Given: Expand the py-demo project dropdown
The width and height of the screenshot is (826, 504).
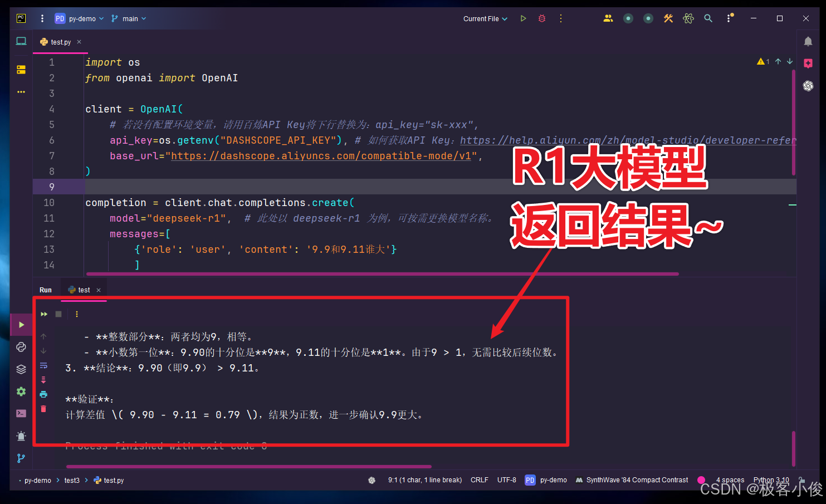Looking at the screenshot, I should (80, 18).
